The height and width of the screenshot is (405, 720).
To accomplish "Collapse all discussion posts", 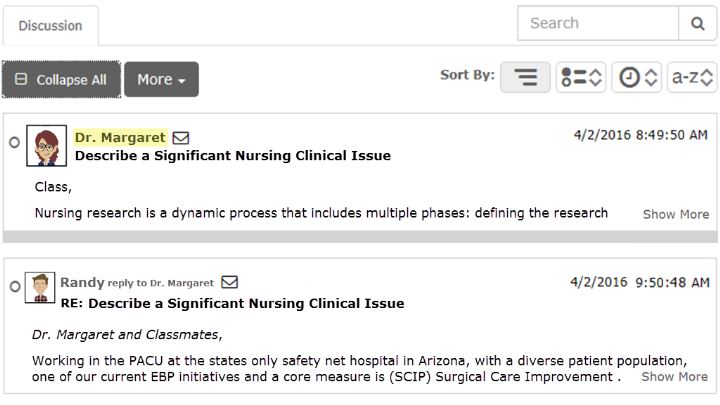I will (x=61, y=79).
